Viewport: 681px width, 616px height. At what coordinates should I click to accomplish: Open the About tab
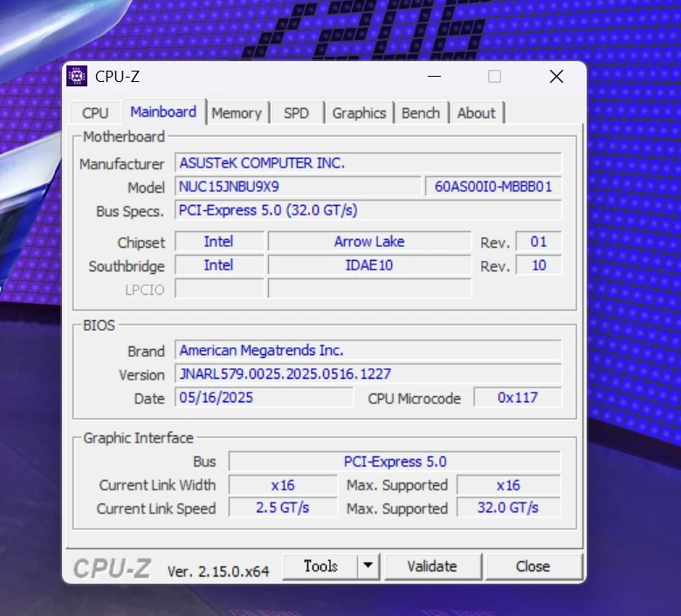[476, 113]
